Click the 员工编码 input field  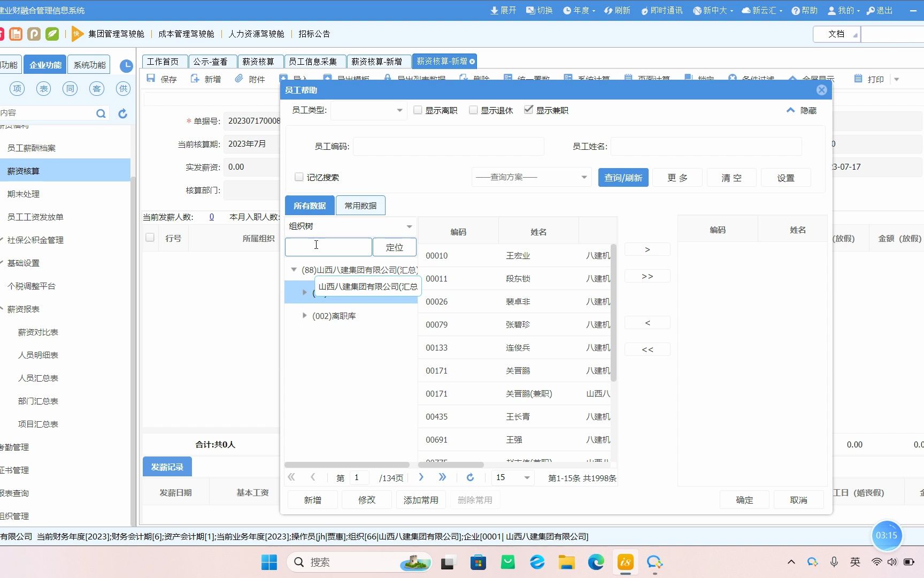click(449, 146)
